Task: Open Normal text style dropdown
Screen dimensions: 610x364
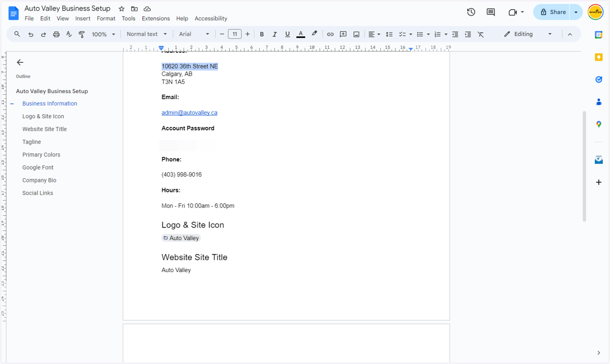Action: (x=146, y=34)
